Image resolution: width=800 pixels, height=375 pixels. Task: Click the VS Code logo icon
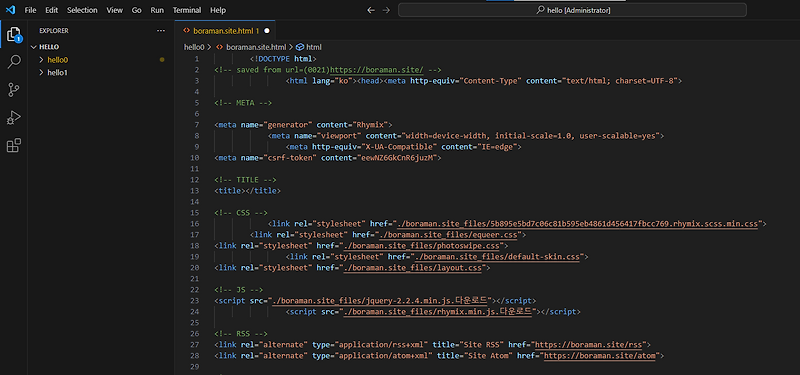[11, 10]
